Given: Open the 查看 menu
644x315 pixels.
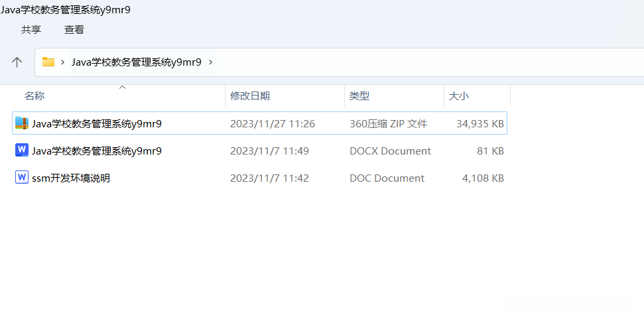Looking at the screenshot, I should 74,29.
